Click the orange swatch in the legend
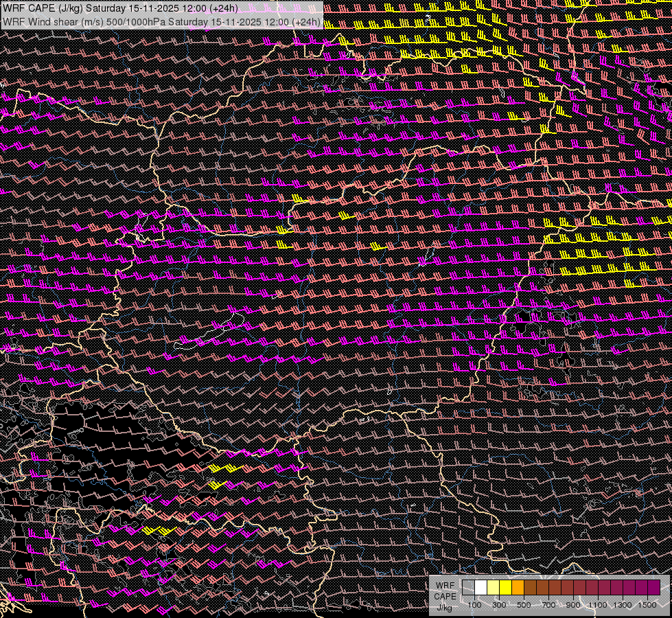The width and height of the screenshot is (672, 618). click(518, 587)
